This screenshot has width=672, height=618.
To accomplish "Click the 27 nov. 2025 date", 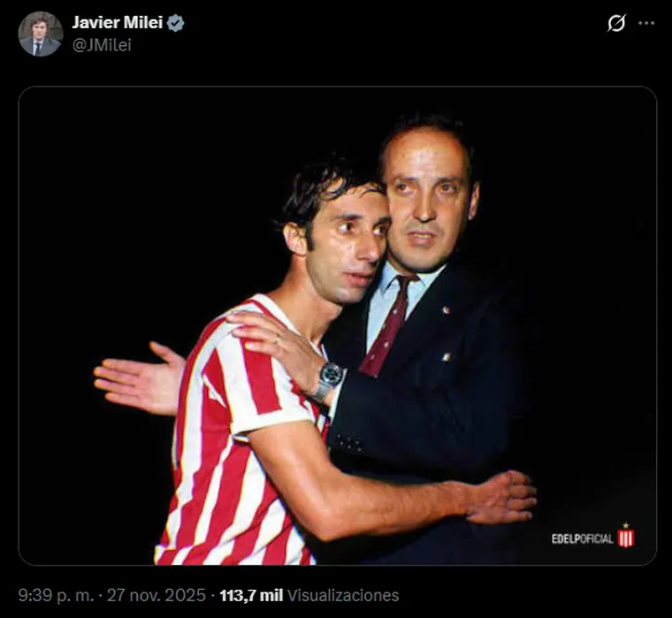I will click(x=157, y=595).
